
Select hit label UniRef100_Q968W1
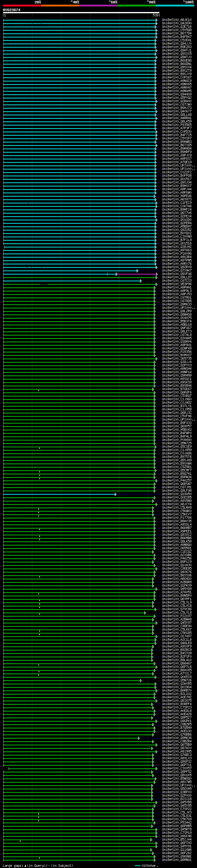coord(177,857)
